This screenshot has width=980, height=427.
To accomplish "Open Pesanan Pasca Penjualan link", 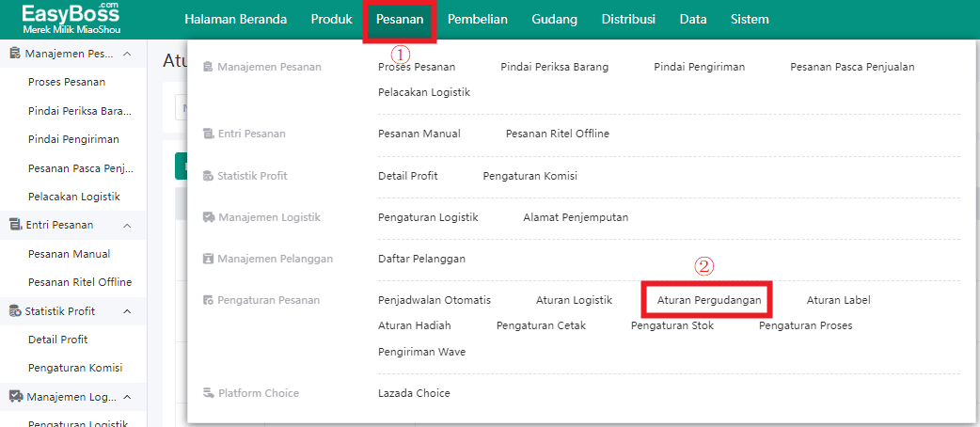I will click(x=851, y=67).
